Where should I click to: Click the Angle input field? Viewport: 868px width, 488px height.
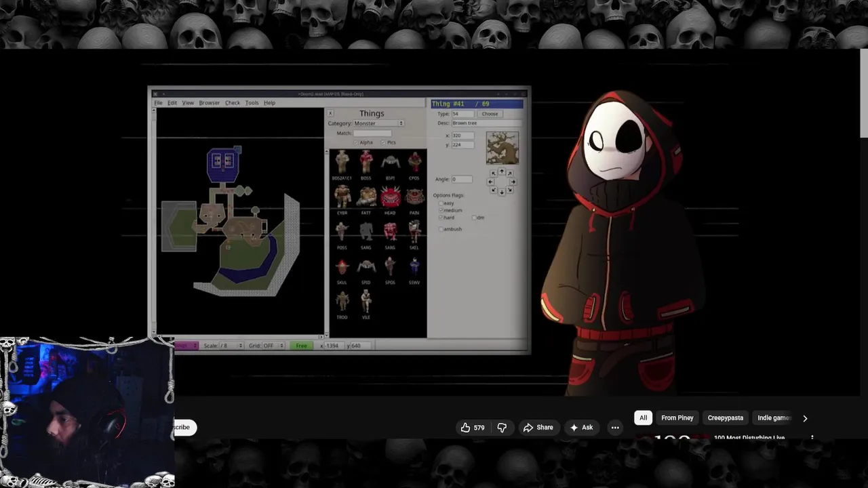tap(461, 179)
